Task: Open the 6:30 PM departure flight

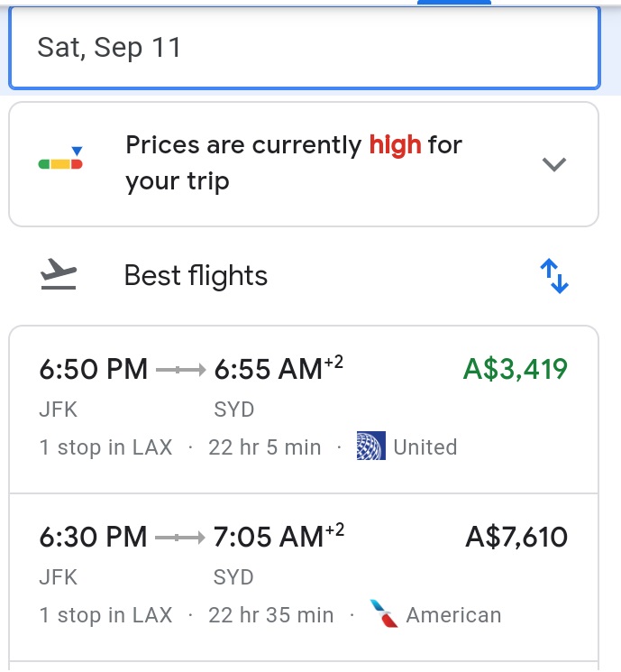Action: 94,538
